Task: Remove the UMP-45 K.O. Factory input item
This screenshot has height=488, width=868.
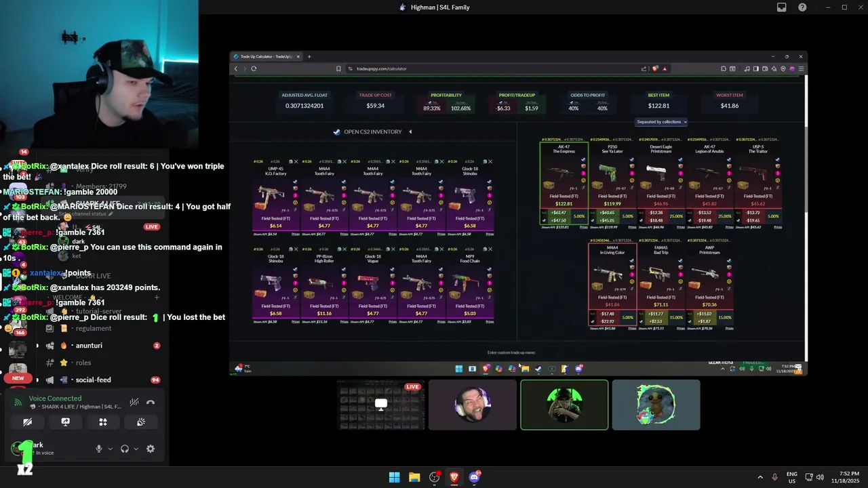Action: [x=296, y=162]
